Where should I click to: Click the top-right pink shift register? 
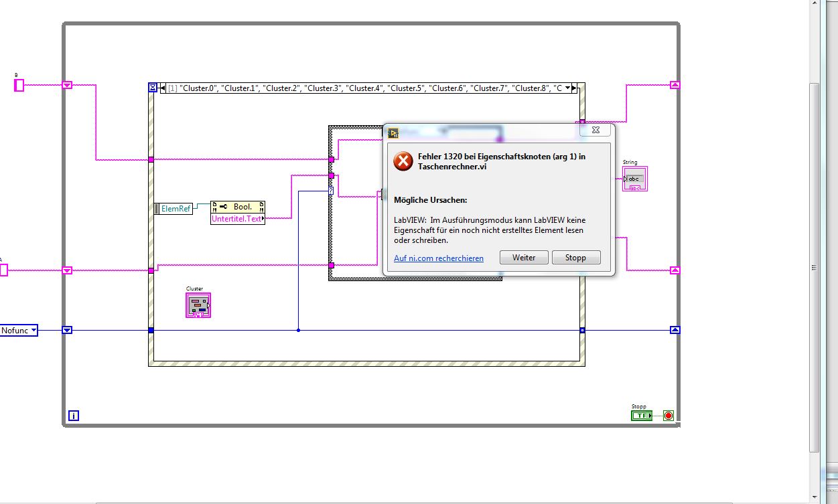(675, 85)
